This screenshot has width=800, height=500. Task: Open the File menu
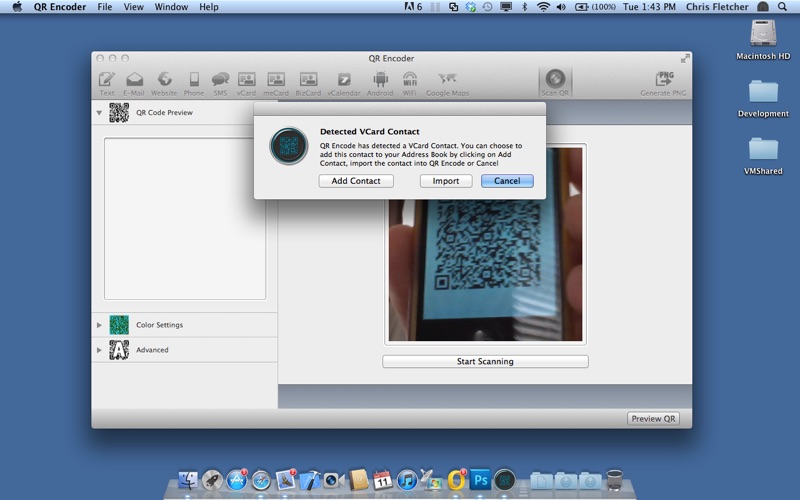coord(105,7)
